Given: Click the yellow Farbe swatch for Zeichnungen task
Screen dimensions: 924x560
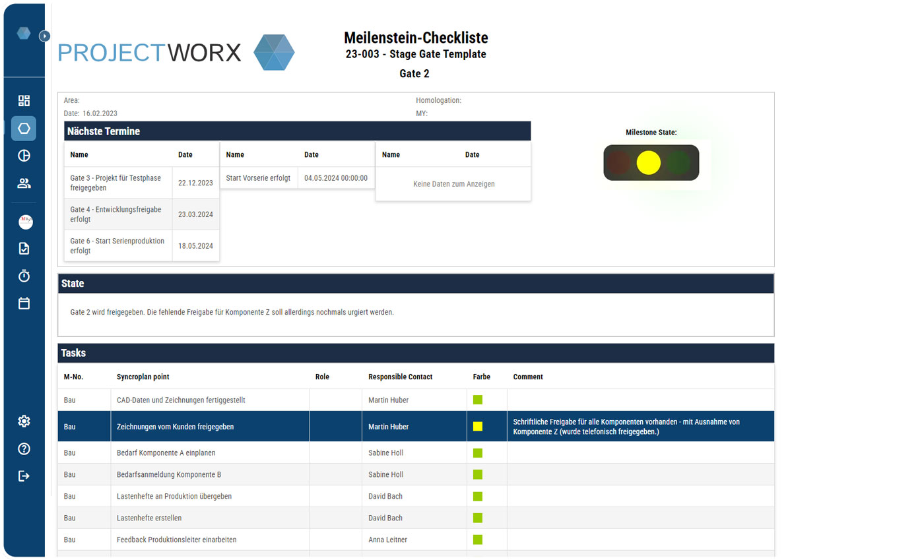Looking at the screenshot, I should tap(478, 426).
